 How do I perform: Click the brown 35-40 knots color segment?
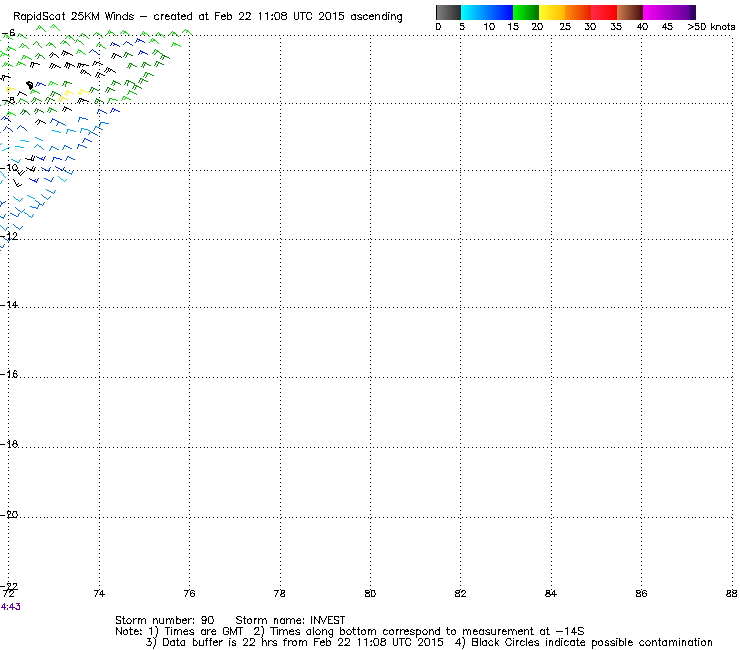click(630, 12)
